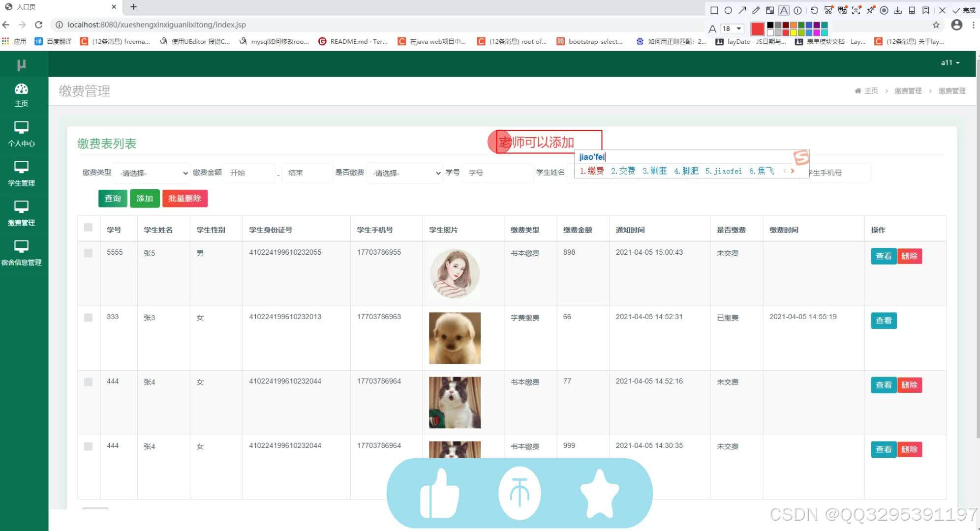
Task: Select the text annotation tool
Action: pos(784,10)
